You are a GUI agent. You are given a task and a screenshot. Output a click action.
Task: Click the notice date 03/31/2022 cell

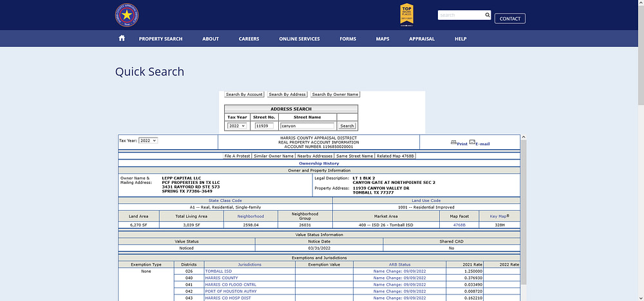319,248
